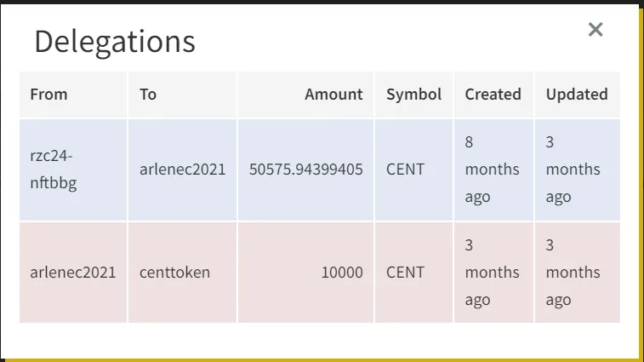Select arlenec2021 in the From column
The image size is (644, 362).
tap(73, 273)
